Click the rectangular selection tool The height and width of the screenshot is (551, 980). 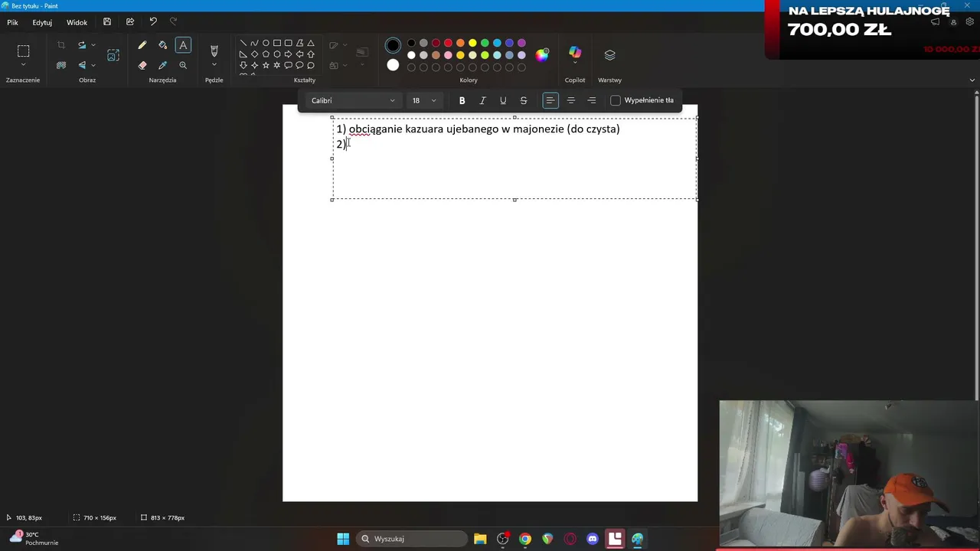point(23,51)
